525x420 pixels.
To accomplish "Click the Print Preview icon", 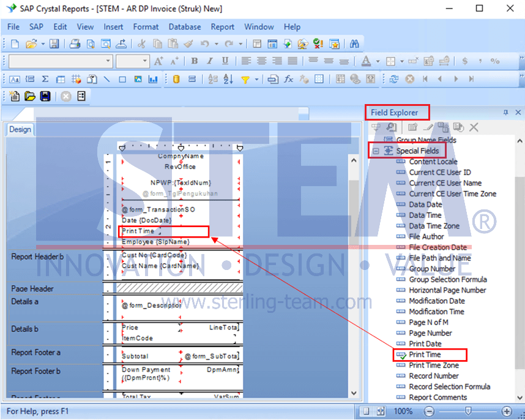I will [x=90, y=44].
